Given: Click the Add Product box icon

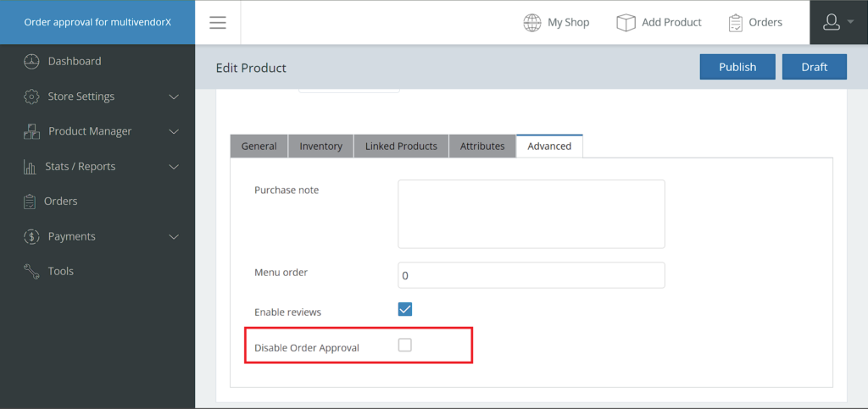Looking at the screenshot, I should pyautogui.click(x=626, y=23).
